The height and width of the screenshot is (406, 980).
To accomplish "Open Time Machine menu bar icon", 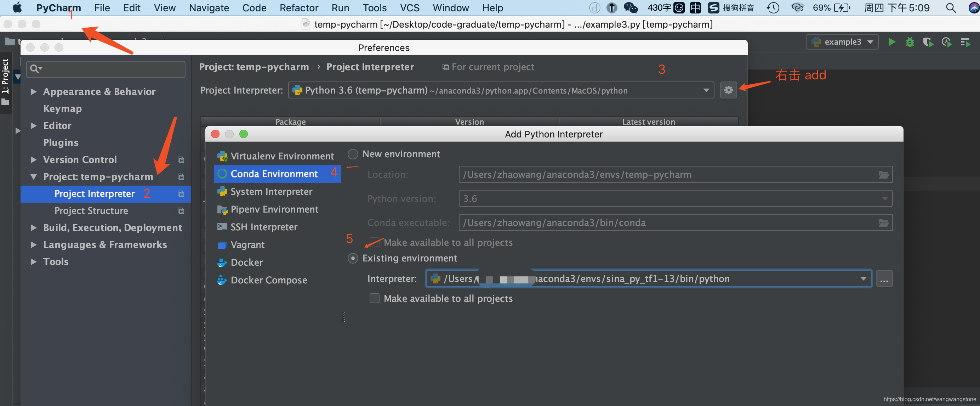I will pos(772,7).
